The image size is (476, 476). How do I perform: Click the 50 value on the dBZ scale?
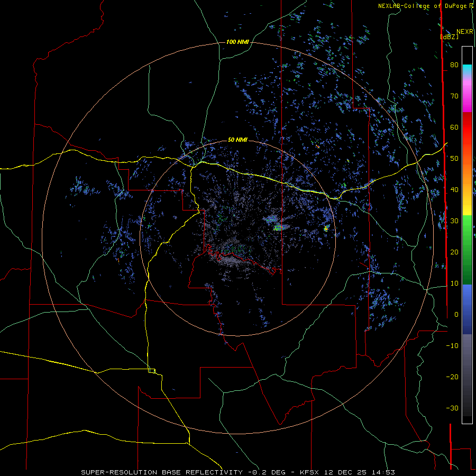454,159
